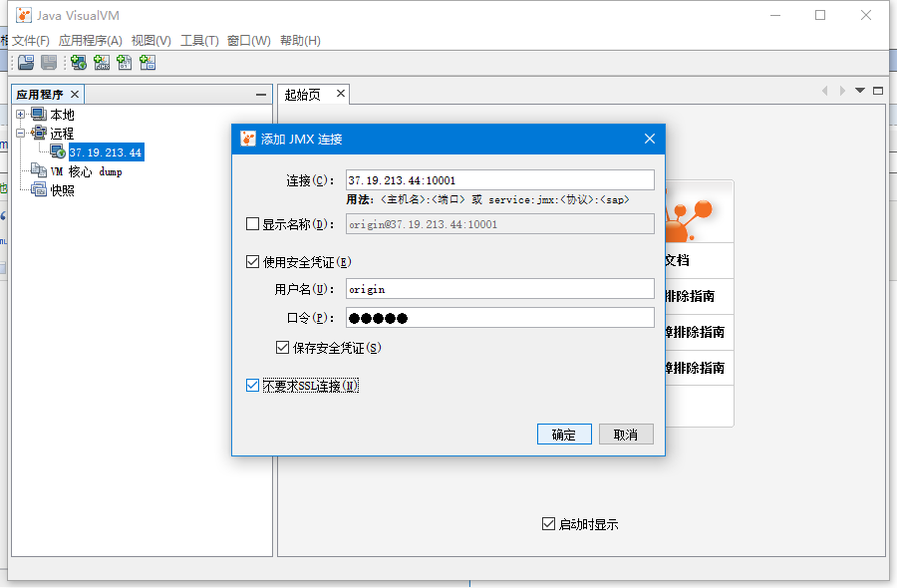Toggle 不要求SSL连接 checkbox
This screenshot has width=897, height=588.
(x=252, y=385)
